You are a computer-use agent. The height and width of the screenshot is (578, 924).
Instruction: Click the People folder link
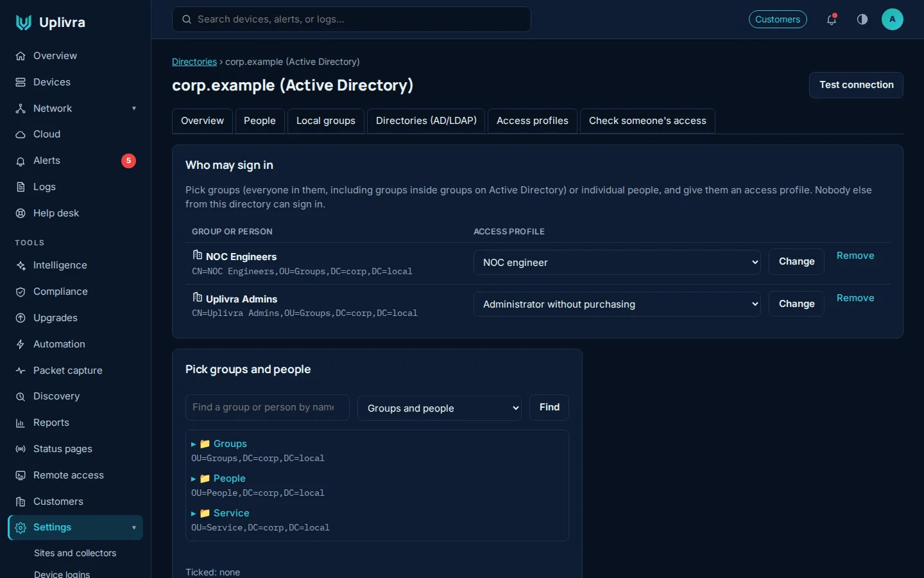tap(230, 478)
